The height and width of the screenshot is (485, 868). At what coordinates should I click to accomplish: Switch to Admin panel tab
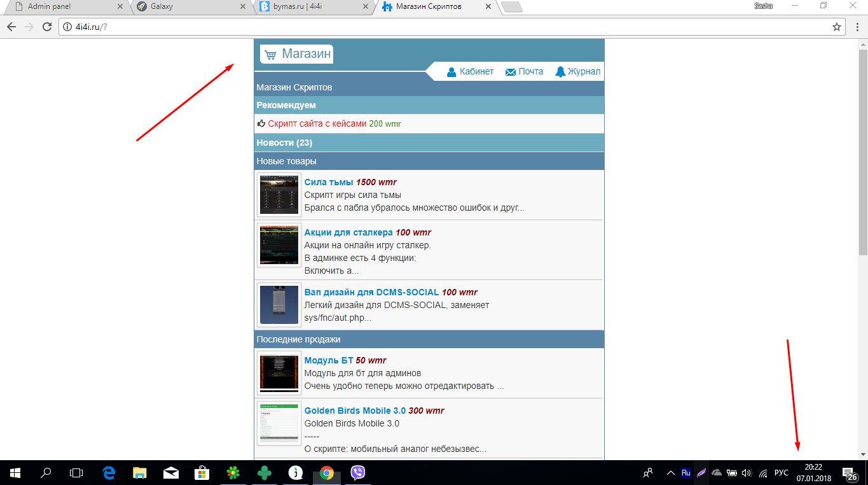pos(67,7)
